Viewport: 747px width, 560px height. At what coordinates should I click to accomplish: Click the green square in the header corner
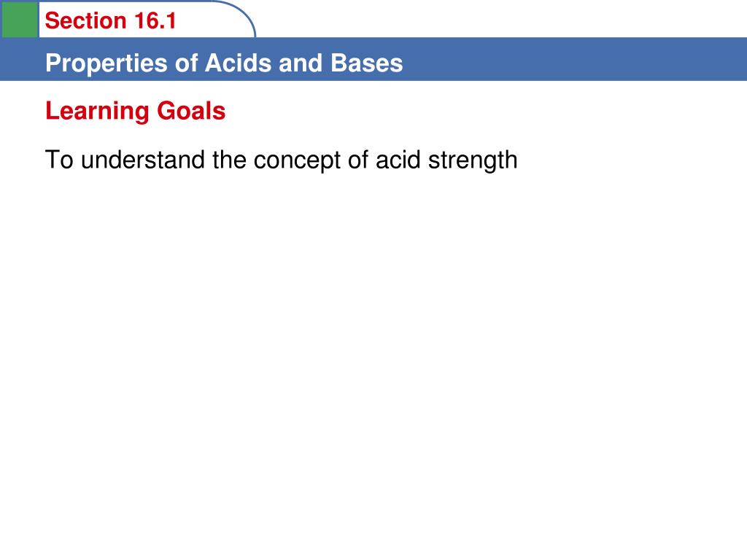coord(20,19)
